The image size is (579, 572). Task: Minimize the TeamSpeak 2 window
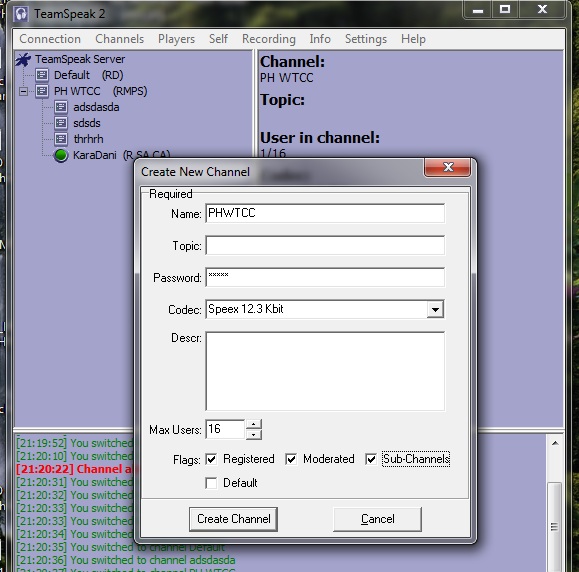pos(477,10)
